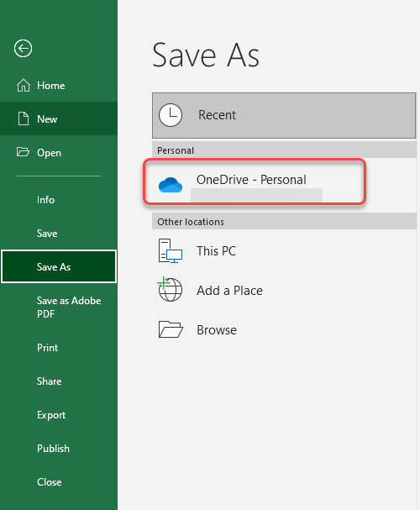The image size is (420, 510).
Task: Open the Publish option
Action: pos(59,448)
